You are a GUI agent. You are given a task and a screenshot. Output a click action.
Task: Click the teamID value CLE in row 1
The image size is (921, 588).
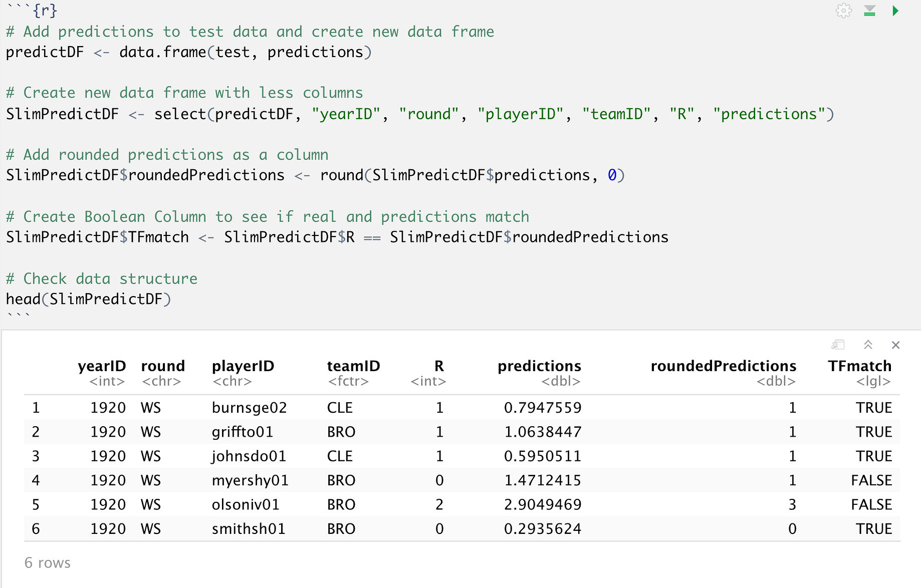pos(340,407)
